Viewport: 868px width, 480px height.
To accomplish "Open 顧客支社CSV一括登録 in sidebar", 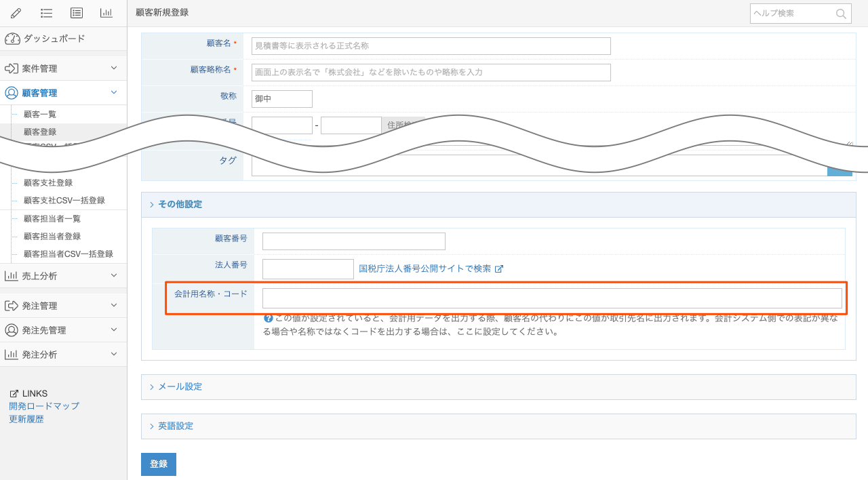I will coord(64,201).
